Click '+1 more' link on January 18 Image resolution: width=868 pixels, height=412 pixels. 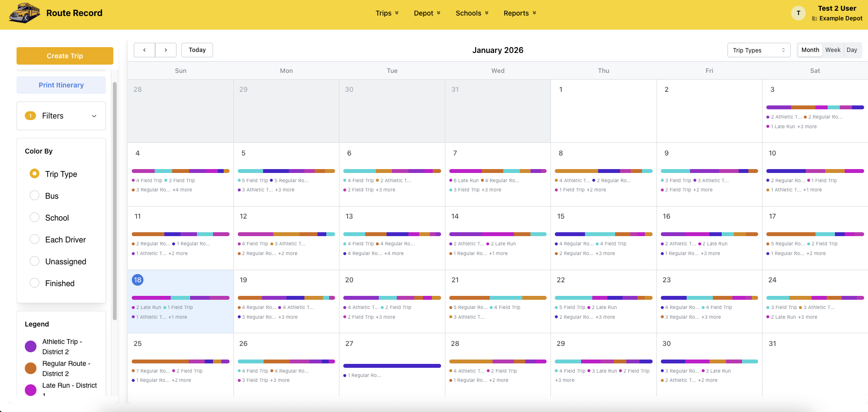tap(178, 317)
